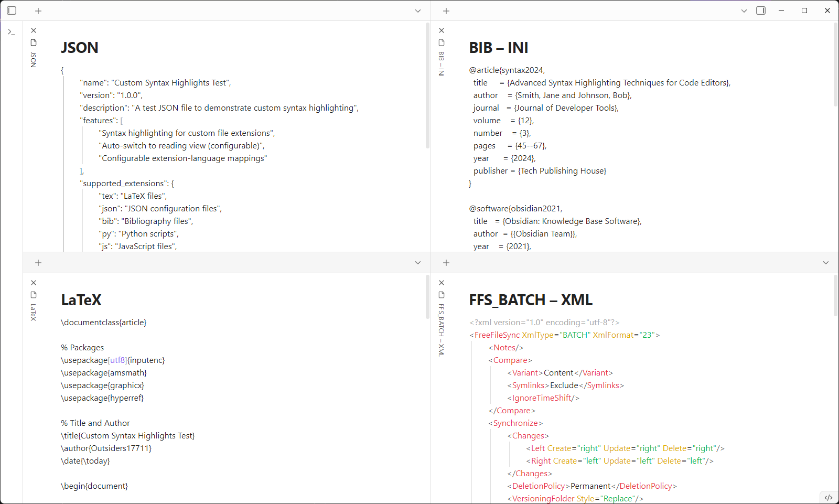Close the LaTeX stacked tab
Viewport: 839px width, 504px height.
click(x=34, y=283)
